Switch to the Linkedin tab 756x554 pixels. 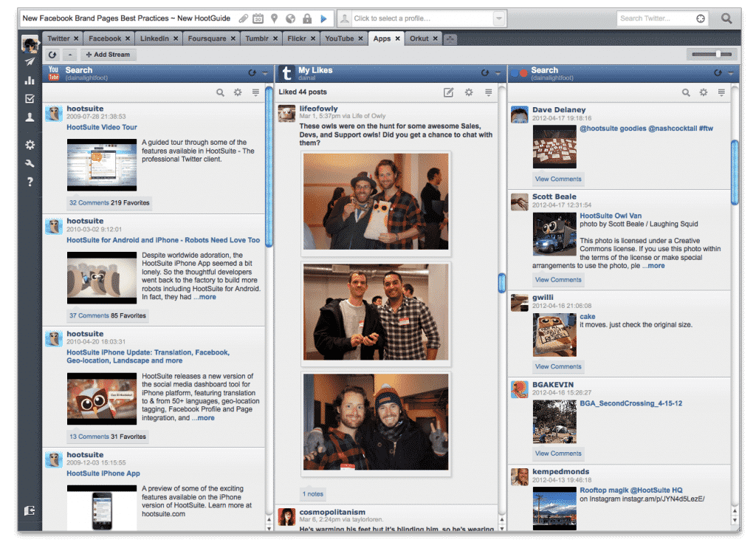[154, 38]
